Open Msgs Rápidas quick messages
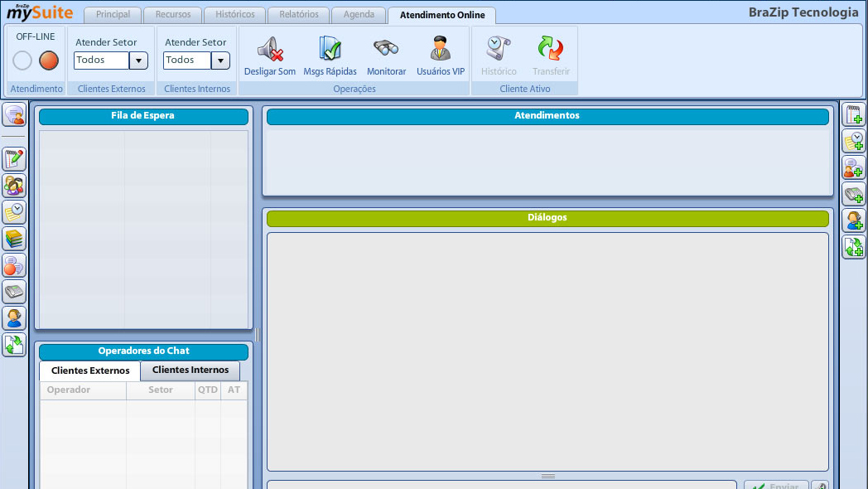Image resolution: width=868 pixels, height=489 pixels. click(330, 56)
